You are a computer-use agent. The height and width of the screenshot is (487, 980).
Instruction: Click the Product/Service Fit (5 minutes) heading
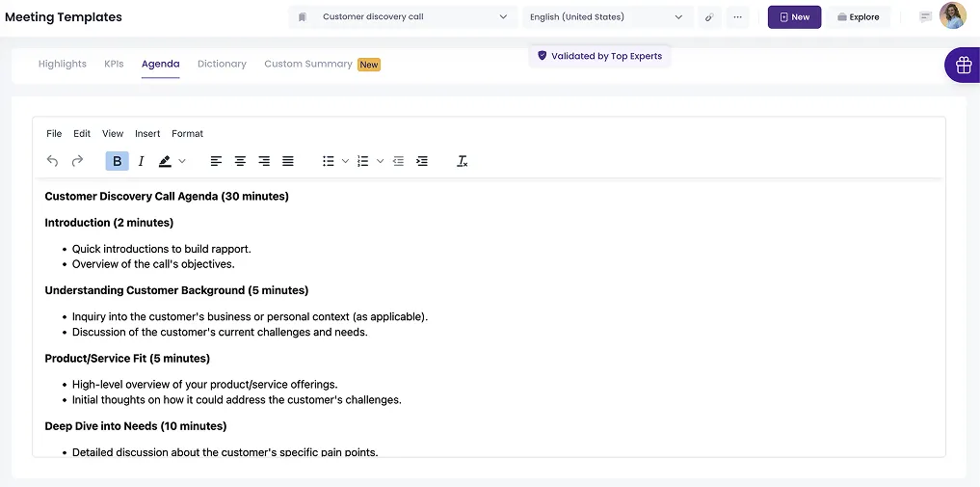(127, 358)
